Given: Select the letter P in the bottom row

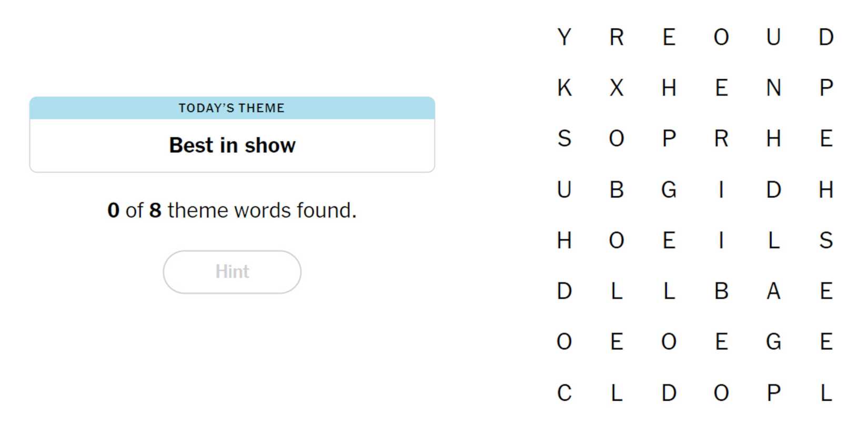Looking at the screenshot, I should pyautogui.click(x=773, y=393).
